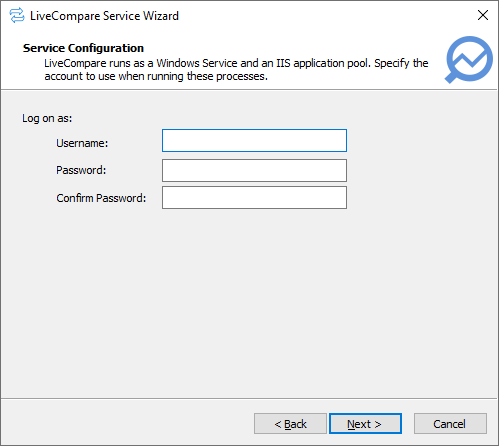Return to the previous page with Back
The width and height of the screenshot is (499, 446).
(290, 424)
